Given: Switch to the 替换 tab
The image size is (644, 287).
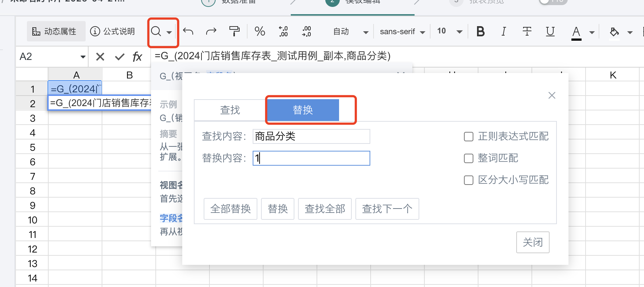Looking at the screenshot, I should coord(303,110).
